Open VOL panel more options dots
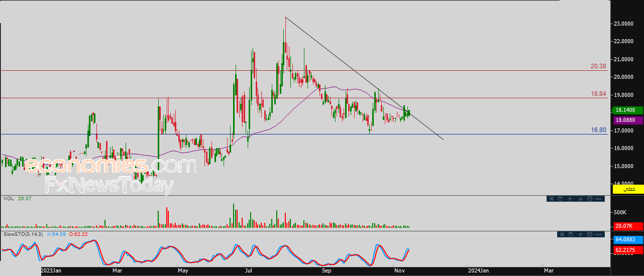644x276 pixels. [x=599, y=199]
